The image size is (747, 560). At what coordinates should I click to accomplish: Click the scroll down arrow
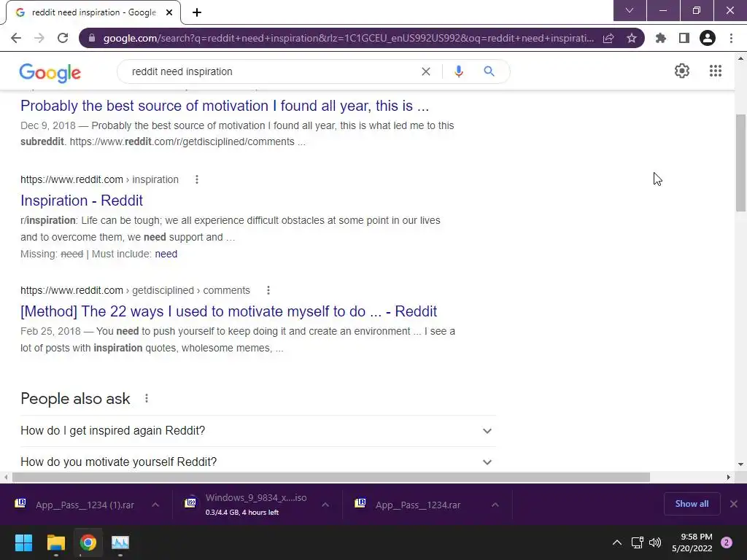[x=740, y=464]
